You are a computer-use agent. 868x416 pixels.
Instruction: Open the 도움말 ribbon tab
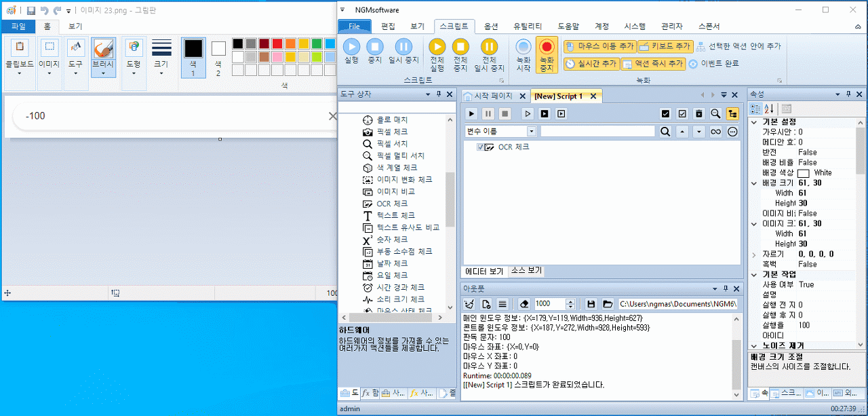click(568, 26)
